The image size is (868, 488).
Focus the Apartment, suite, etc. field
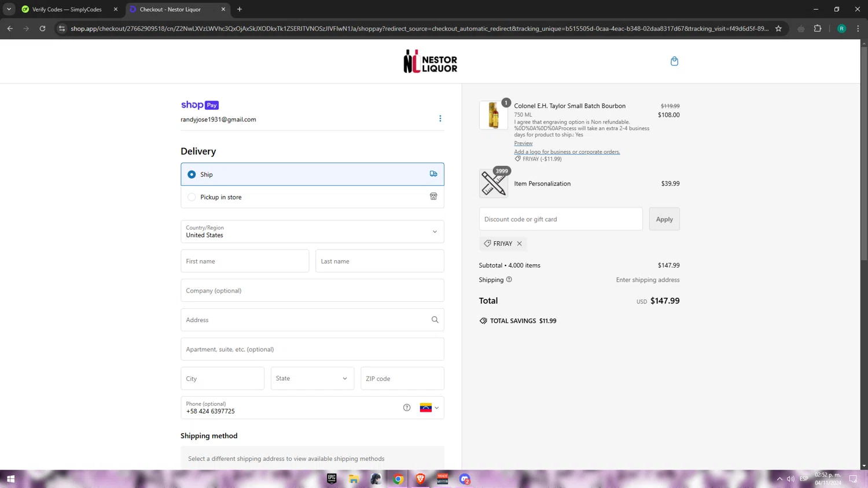point(312,349)
